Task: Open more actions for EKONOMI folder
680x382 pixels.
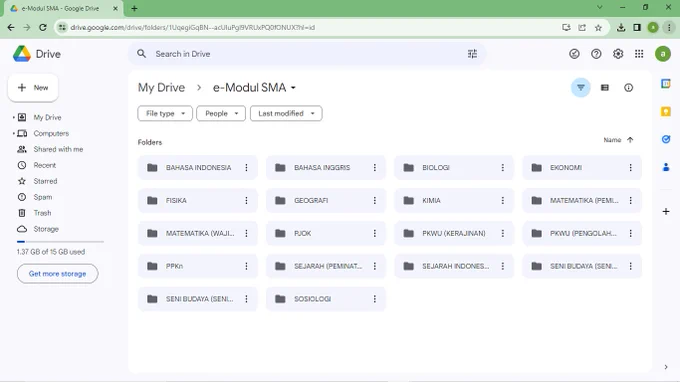Action: click(x=631, y=167)
